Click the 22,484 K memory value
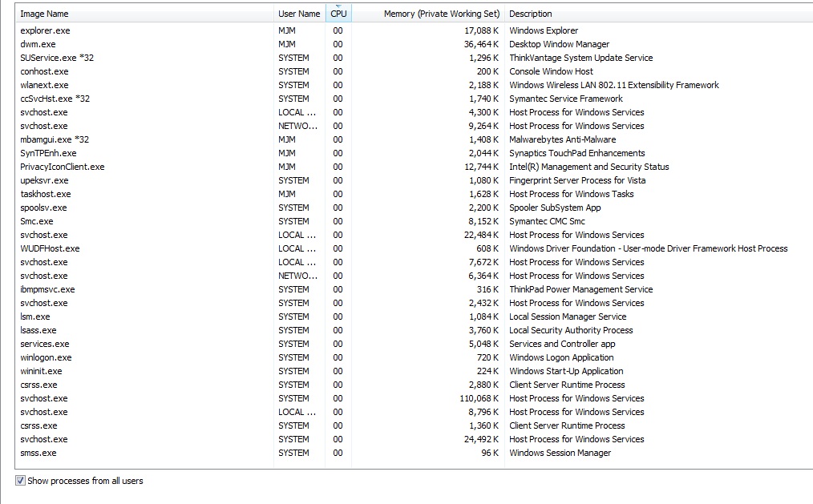The image size is (813, 504). point(481,235)
